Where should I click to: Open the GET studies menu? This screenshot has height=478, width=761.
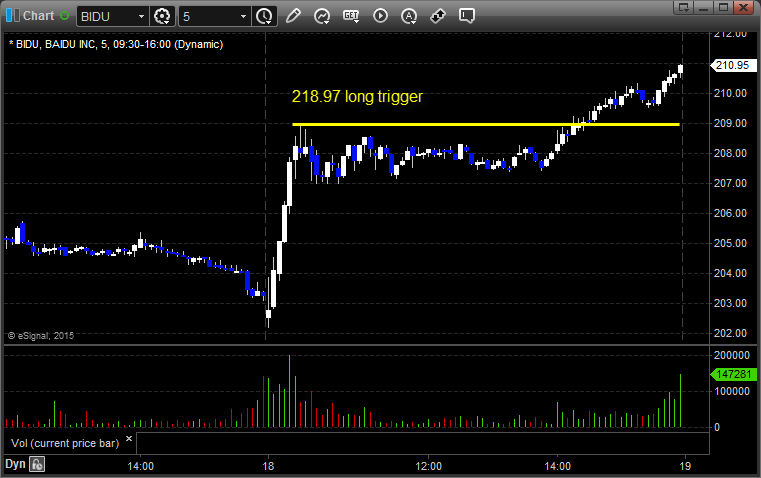click(351, 16)
